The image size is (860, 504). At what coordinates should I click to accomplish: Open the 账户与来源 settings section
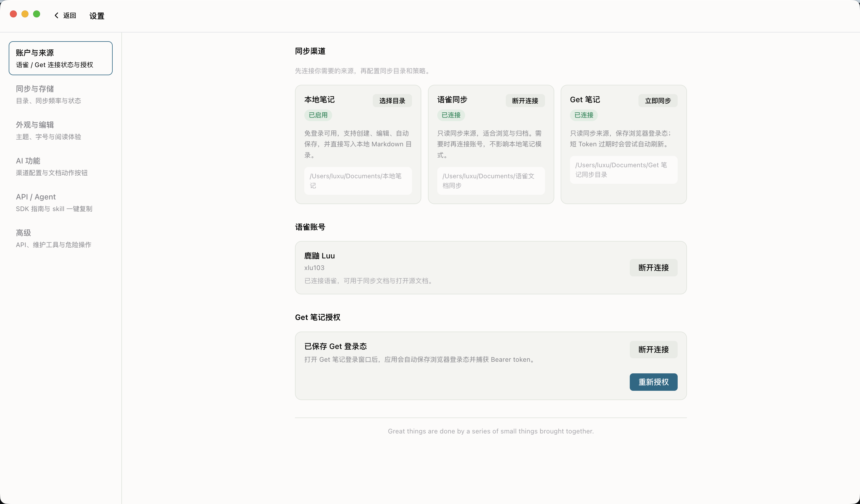(x=60, y=58)
